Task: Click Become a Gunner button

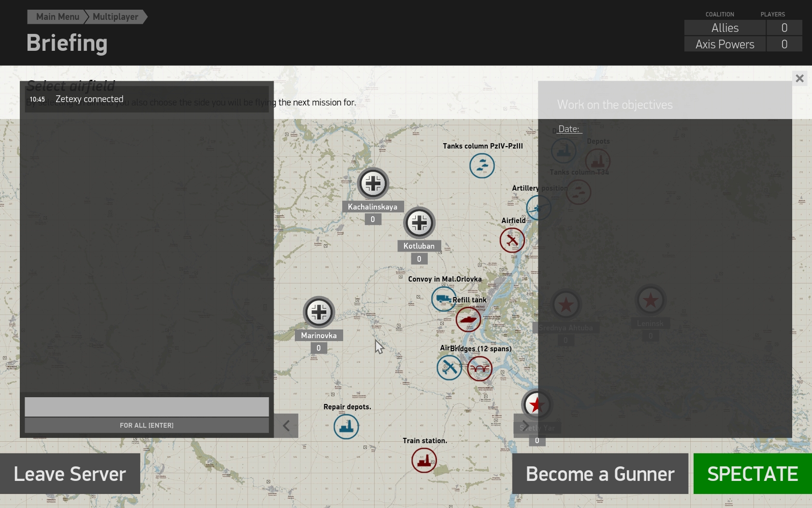Action: (600, 474)
